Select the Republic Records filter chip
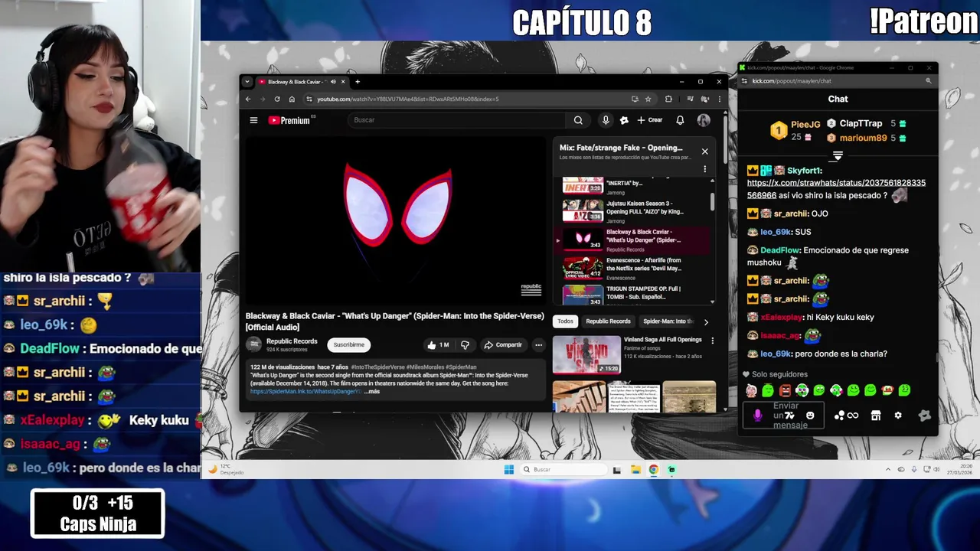The height and width of the screenshot is (551, 980). 608,321
